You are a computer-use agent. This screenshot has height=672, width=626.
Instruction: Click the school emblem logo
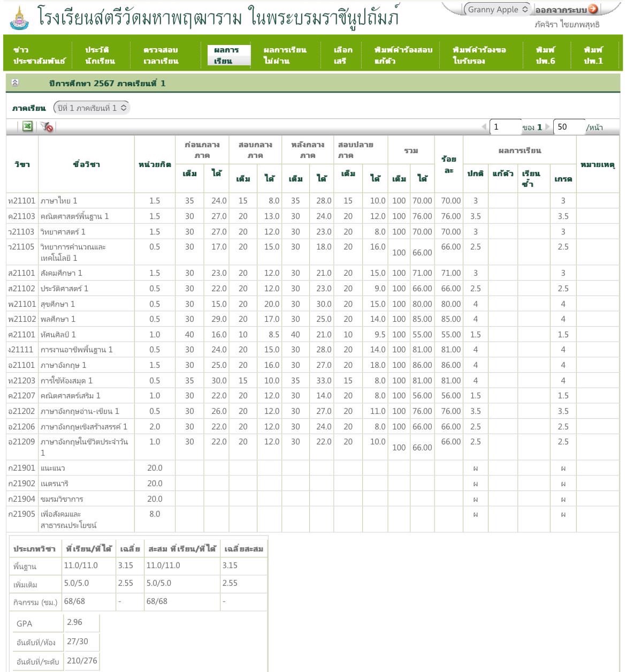(x=19, y=18)
